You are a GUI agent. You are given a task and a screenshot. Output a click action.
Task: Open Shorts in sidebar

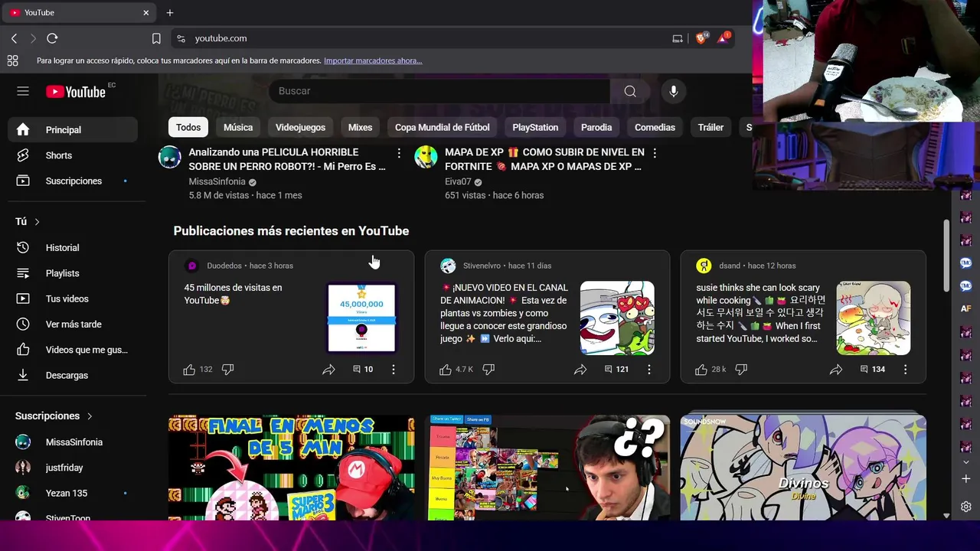coord(73,155)
